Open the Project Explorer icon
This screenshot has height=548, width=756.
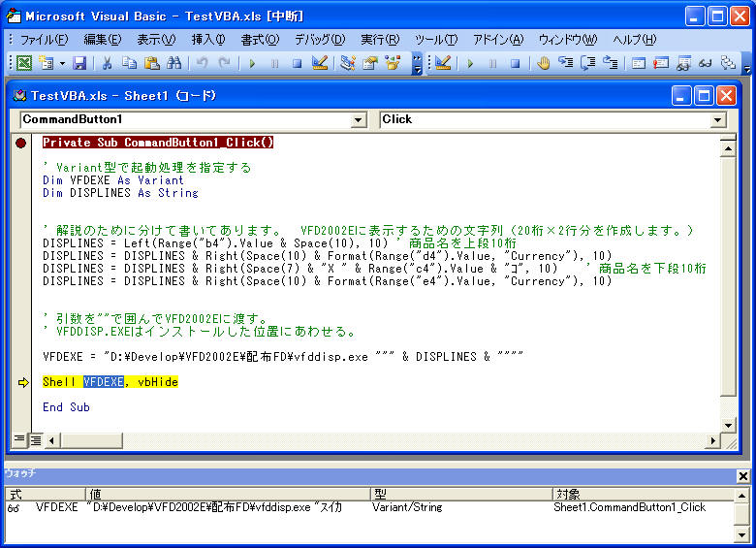(x=348, y=63)
